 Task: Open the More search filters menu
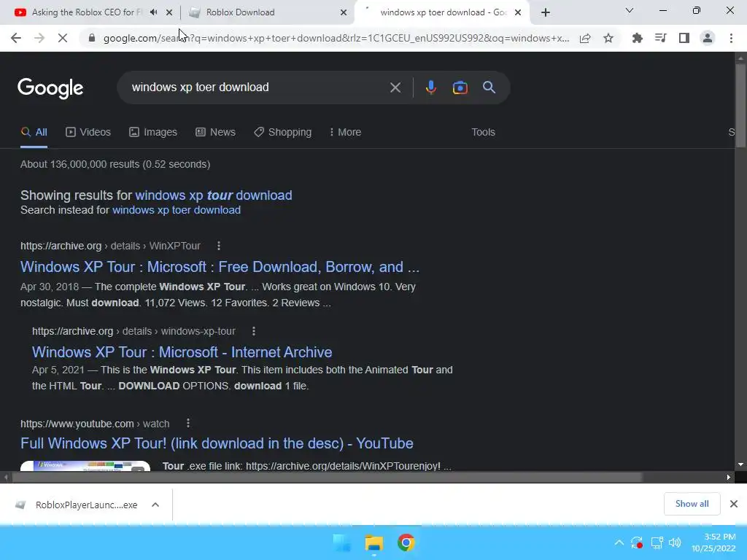point(345,132)
